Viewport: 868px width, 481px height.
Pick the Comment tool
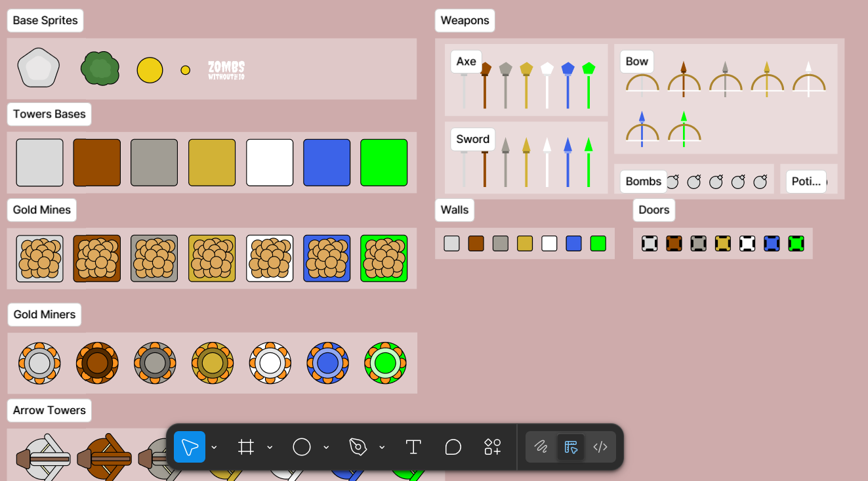[453, 447]
